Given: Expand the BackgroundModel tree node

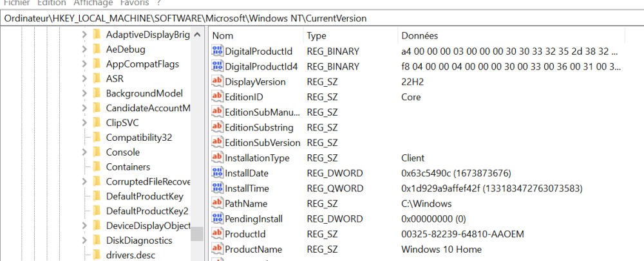Looking at the screenshot, I should pos(84,93).
